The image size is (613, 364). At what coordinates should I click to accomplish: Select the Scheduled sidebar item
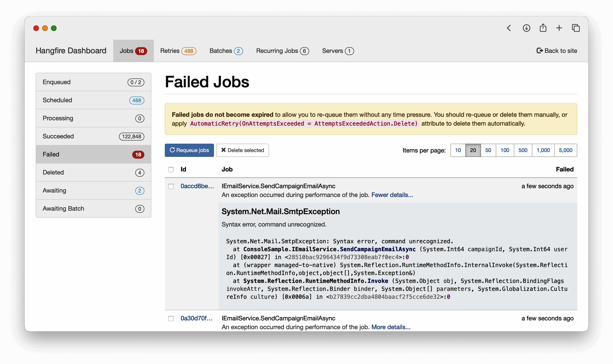click(x=93, y=100)
